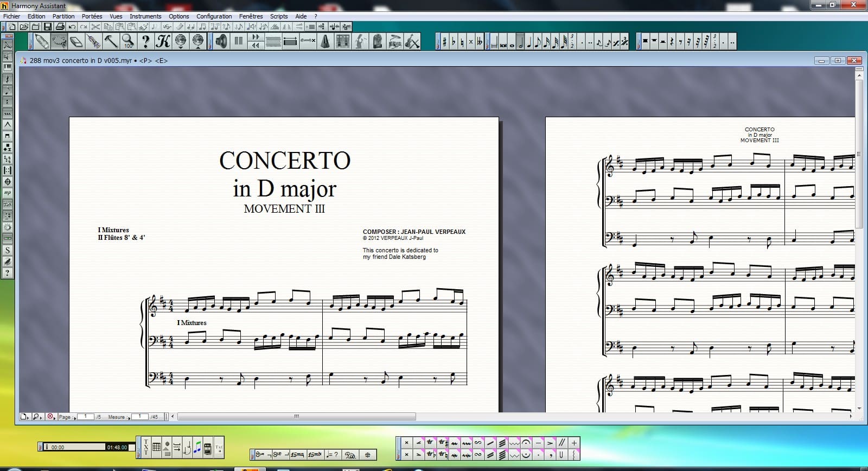Select the hammer tool
Viewport: 868px width, 471px height.
coord(111,41)
